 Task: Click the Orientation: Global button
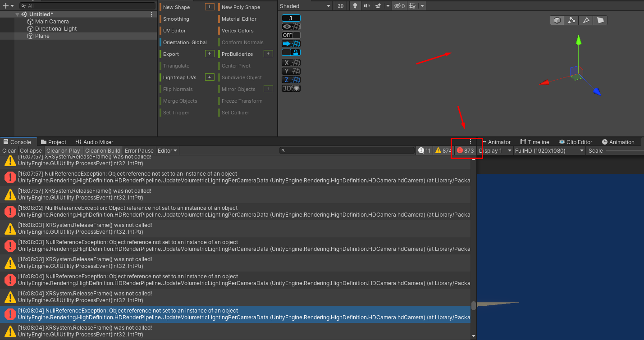coord(187,42)
